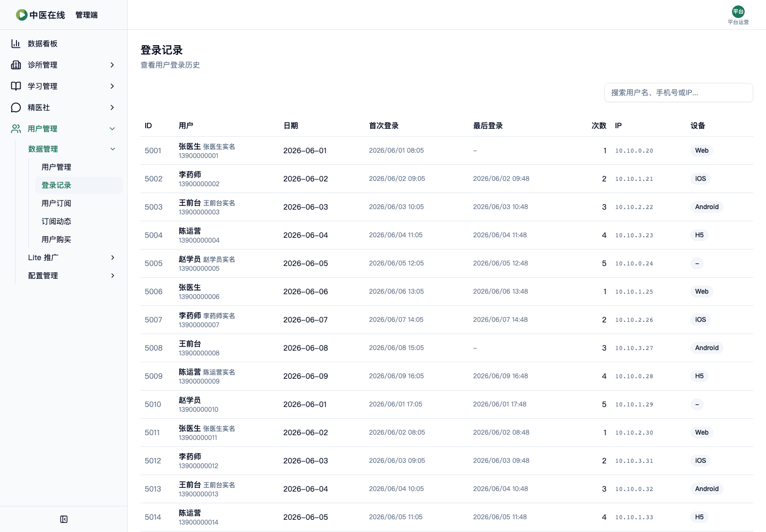Expand the 精医社 chevron
Image resolution: width=766 pixels, height=532 pixels.
(x=112, y=107)
